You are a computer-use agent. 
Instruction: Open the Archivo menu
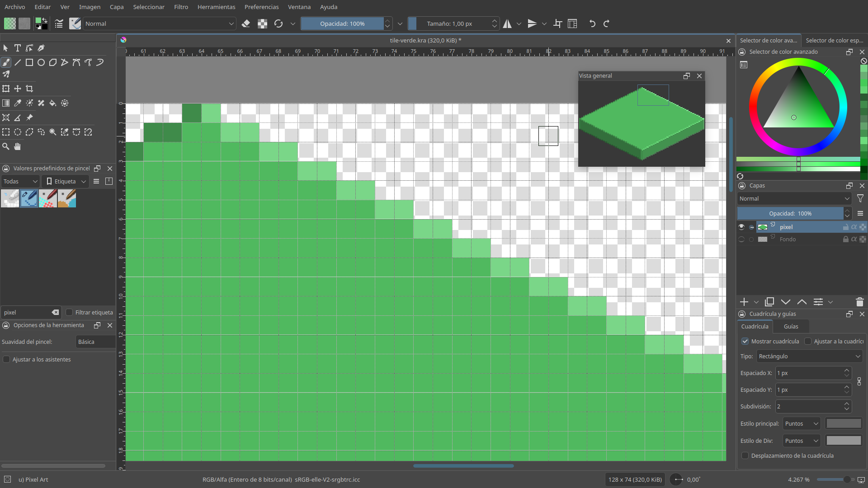15,7
